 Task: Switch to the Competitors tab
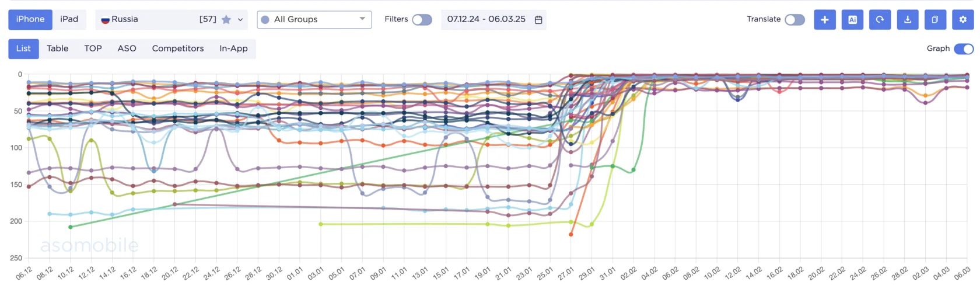point(178,48)
